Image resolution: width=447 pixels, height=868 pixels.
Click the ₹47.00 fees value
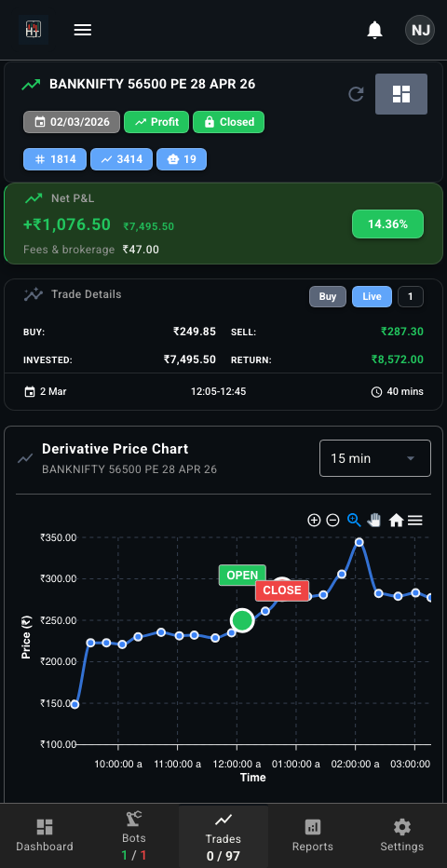click(x=141, y=250)
